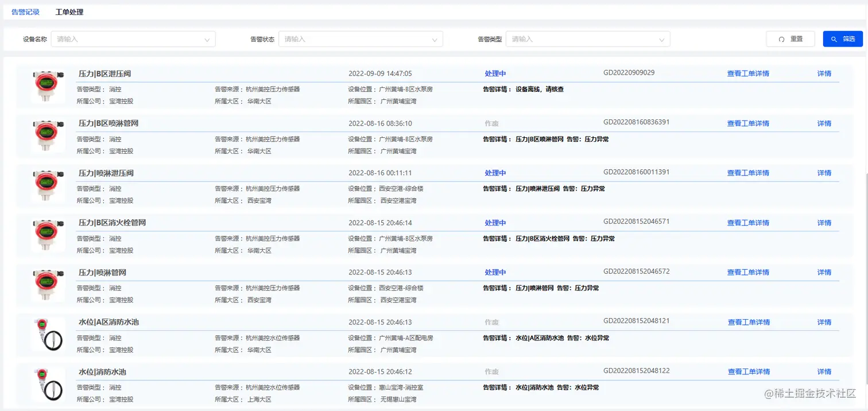View work order details for GD202208152048121
This screenshot has width=868, height=411.
click(748, 322)
